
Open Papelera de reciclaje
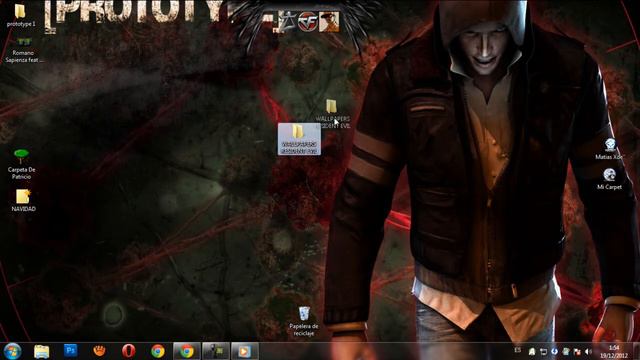304,321
